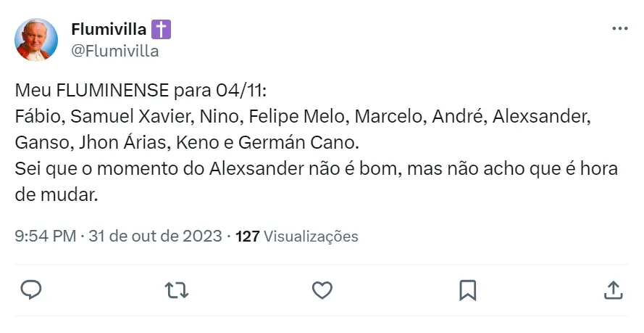Open the share tweet icon
This screenshot has width=644, height=333.
(613, 290)
